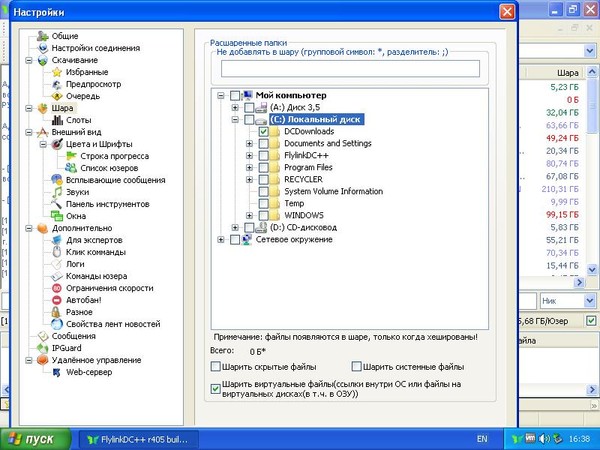
Task: Click the scroll-down arrow of user list
Action: [592, 269]
